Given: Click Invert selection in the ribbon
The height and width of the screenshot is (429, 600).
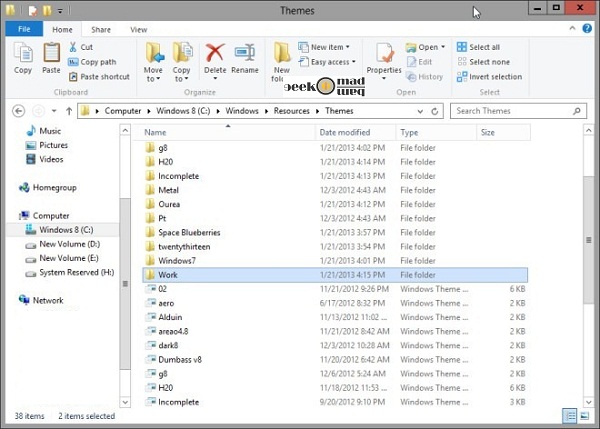Looking at the screenshot, I should pos(489,77).
